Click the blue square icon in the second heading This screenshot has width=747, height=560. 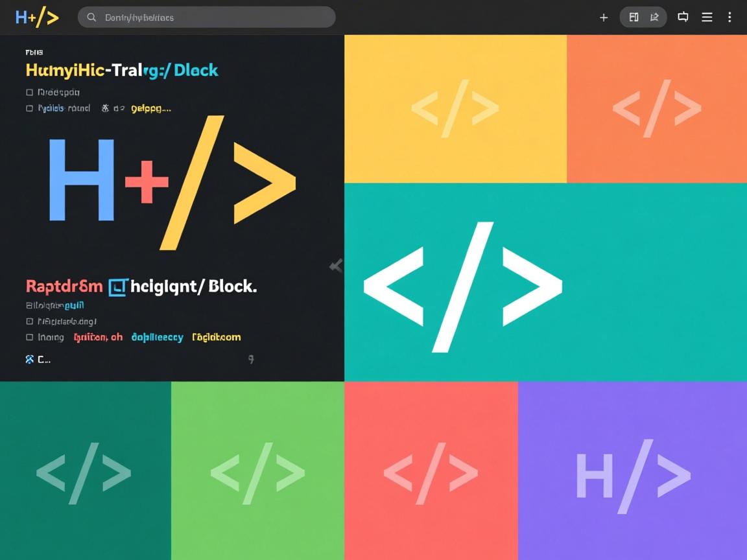pos(117,286)
